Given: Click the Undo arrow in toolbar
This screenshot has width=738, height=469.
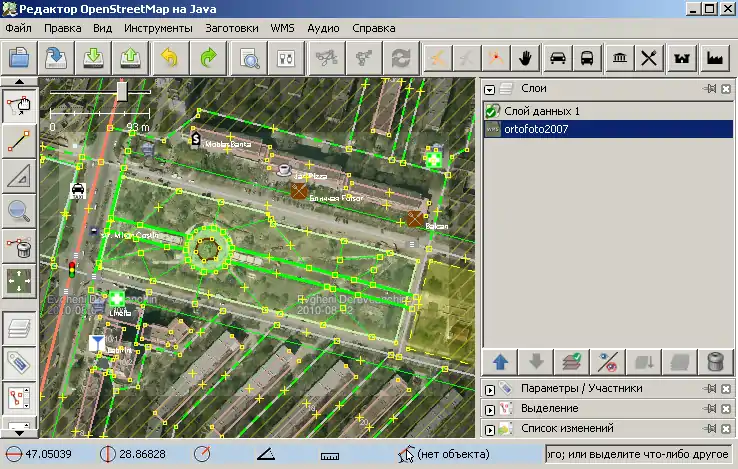Looking at the screenshot, I should 169,57.
